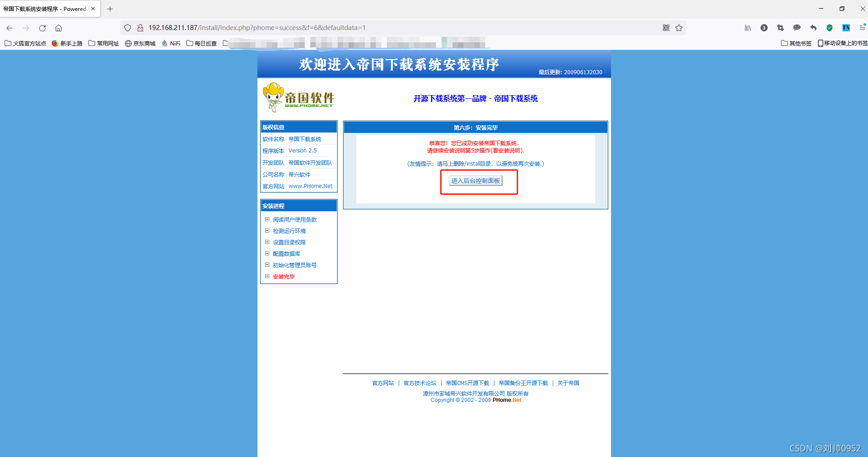Select the screenshot capture tool icon
The image size is (868, 457).
click(x=780, y=28)
